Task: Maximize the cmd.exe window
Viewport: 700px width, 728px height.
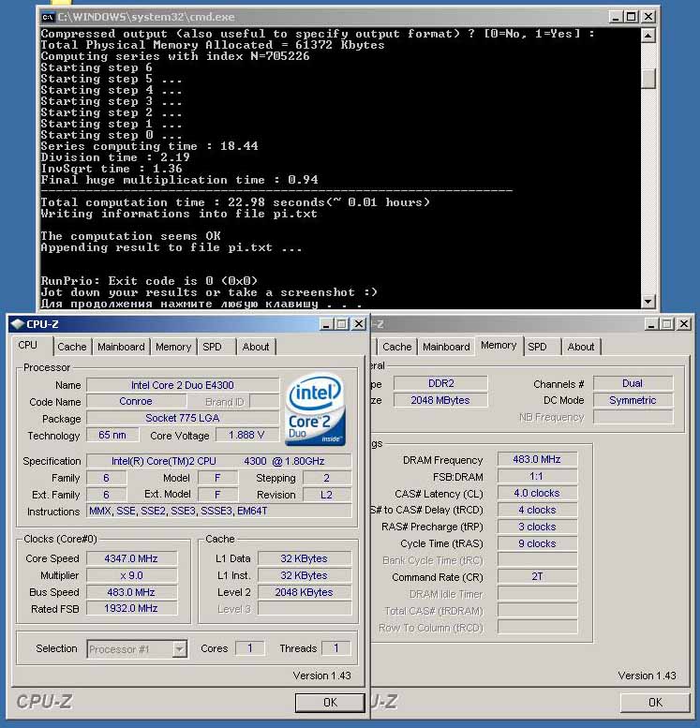Action: 632,17
